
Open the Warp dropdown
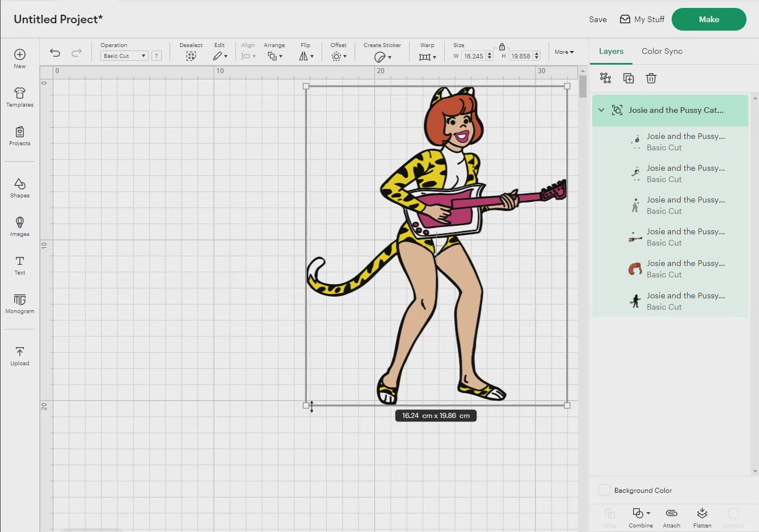coord(427,57)
